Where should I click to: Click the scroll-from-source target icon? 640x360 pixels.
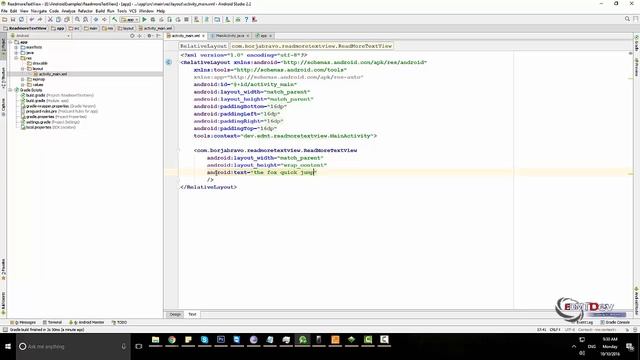pyautogui.click(x=132, y=36)
